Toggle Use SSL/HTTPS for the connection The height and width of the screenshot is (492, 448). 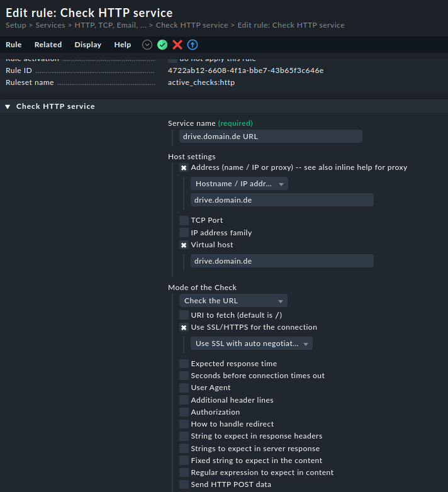184,328
